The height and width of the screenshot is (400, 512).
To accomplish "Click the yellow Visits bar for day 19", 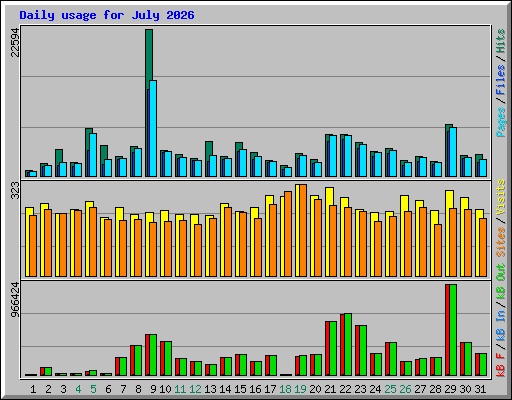I will pyautogui.click(x=297, y=230).
